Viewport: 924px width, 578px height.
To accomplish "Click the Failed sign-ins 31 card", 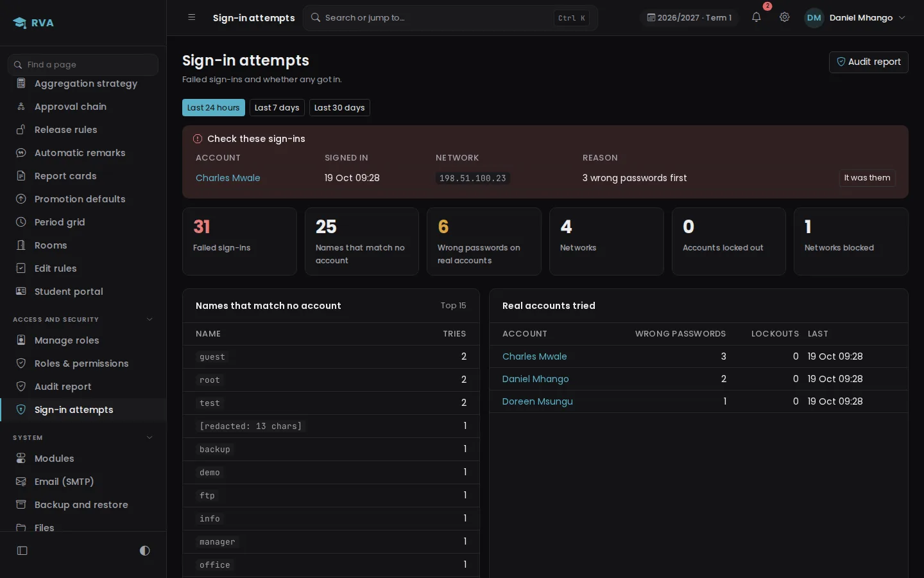I will click(x=239, y=241).
